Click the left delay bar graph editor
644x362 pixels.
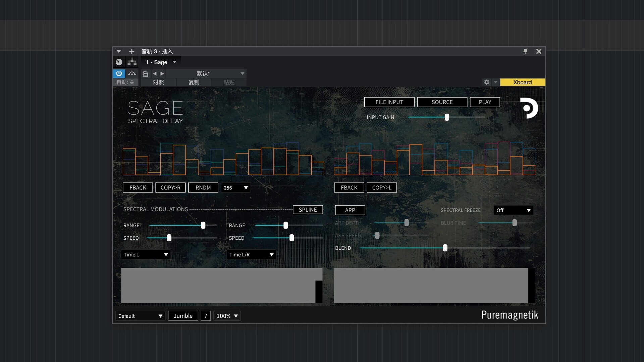tap(223, 158)
